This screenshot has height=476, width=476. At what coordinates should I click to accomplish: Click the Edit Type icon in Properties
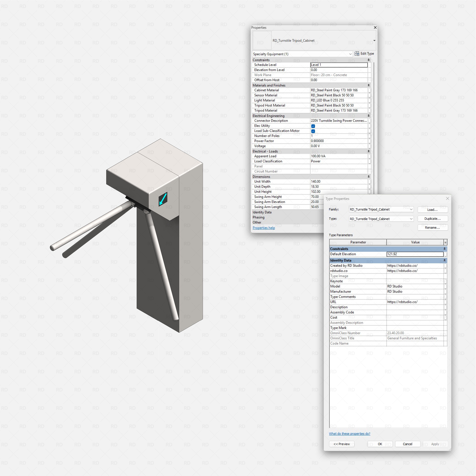coord(357,53)
